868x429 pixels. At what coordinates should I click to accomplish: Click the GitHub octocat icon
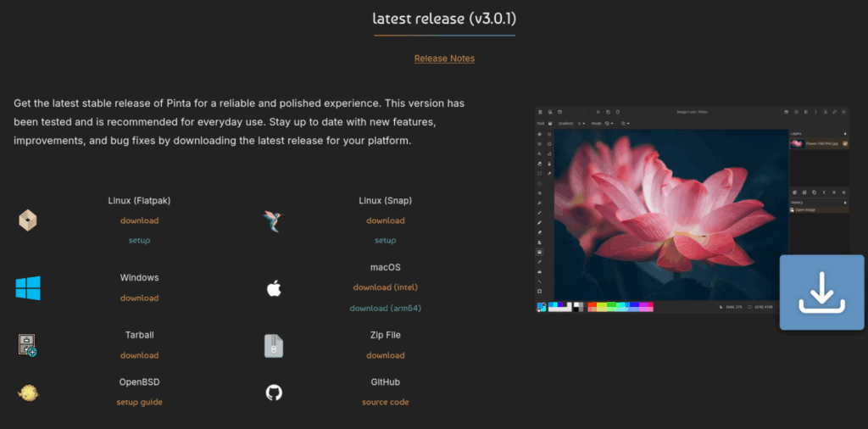tap(273, 393)
